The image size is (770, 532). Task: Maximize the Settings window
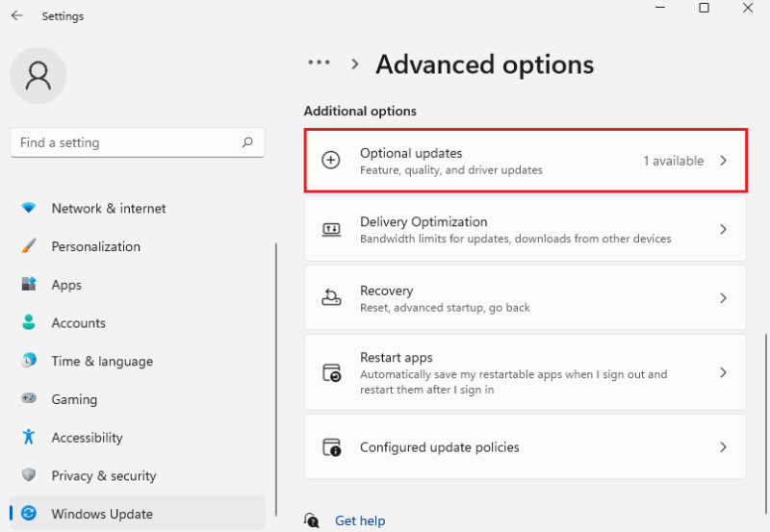704,8
